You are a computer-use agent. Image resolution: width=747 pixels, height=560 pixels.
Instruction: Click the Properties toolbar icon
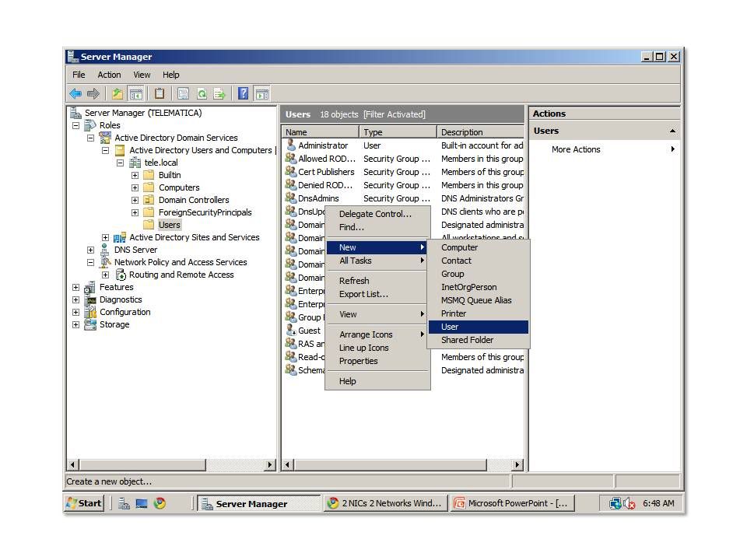tap(184, 94)
